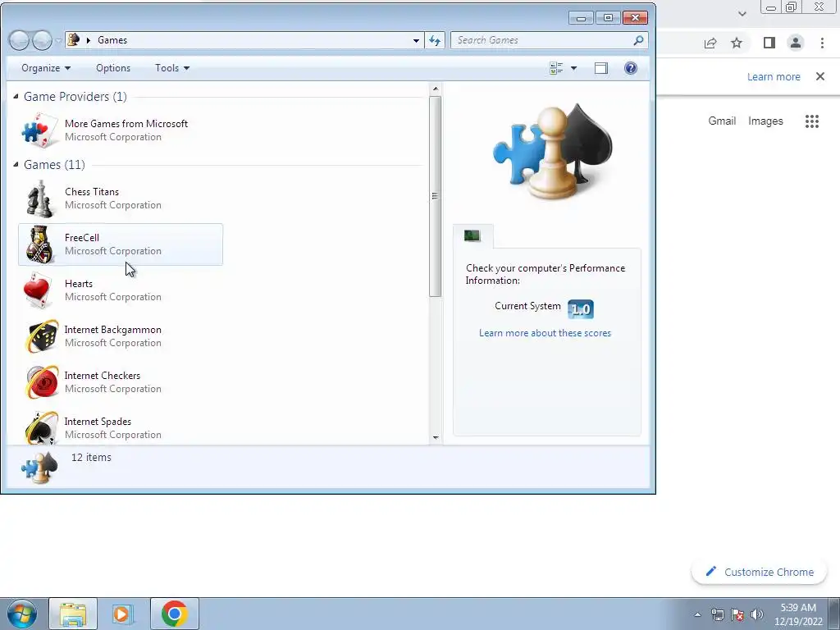Click Learn more about these scores

545,333
